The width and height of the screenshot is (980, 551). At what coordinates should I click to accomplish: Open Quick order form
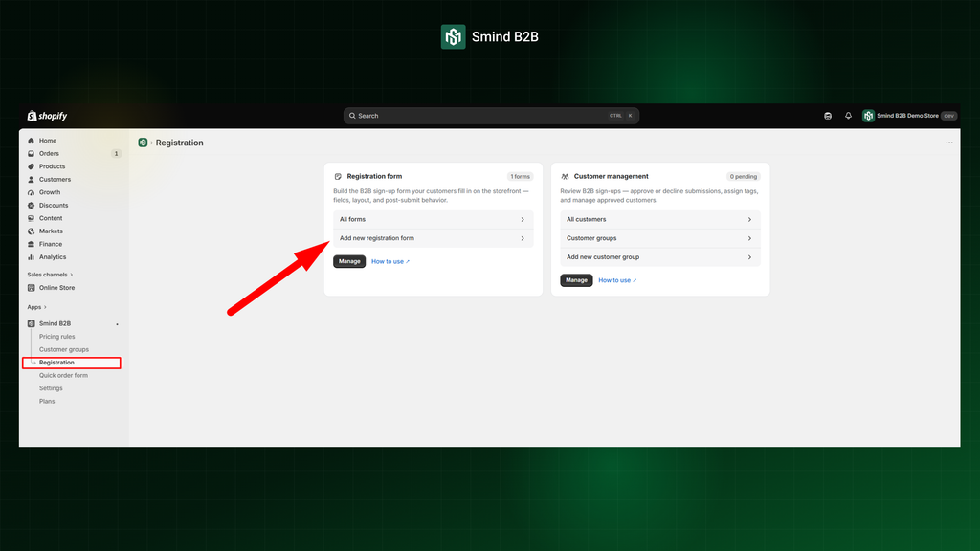pyautogui.click(x=63, y=375)
